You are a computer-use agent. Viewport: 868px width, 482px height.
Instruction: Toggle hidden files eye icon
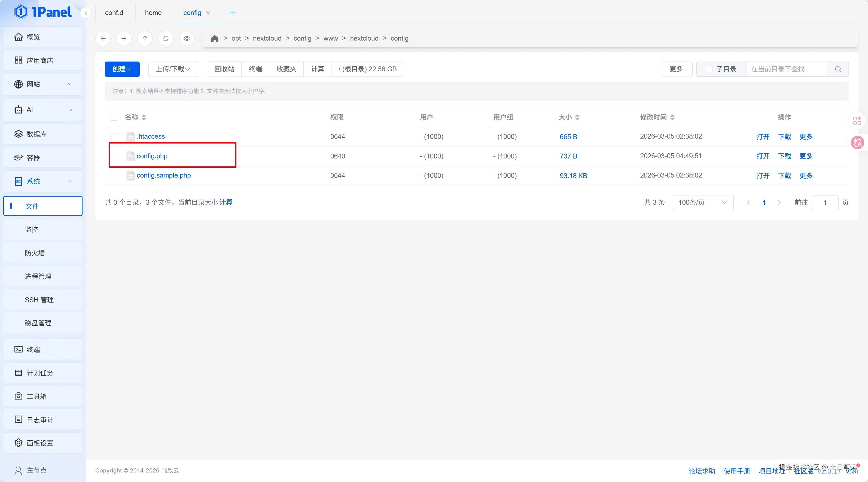pyautogui.click(x=187, y=38)
